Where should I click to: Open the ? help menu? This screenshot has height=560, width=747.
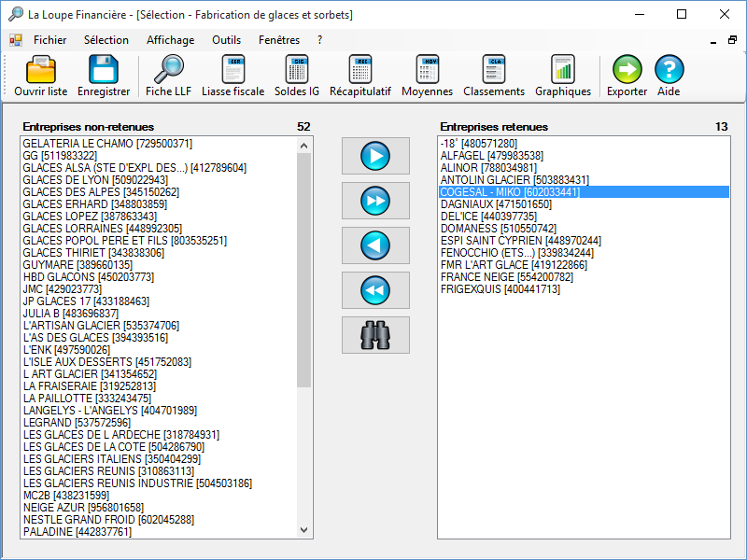319,40
